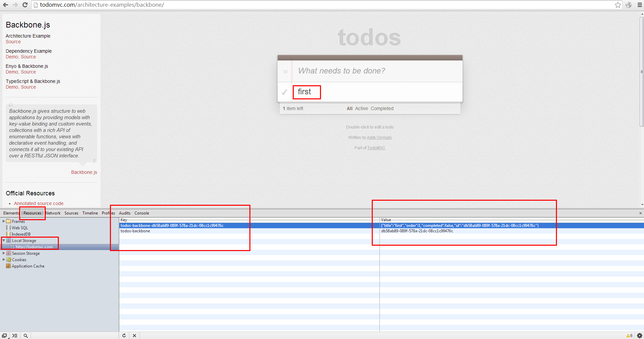The width and height of the screenshot is (644, 339).
Task: Select Application Cache in resources tree
Action: 28,266
